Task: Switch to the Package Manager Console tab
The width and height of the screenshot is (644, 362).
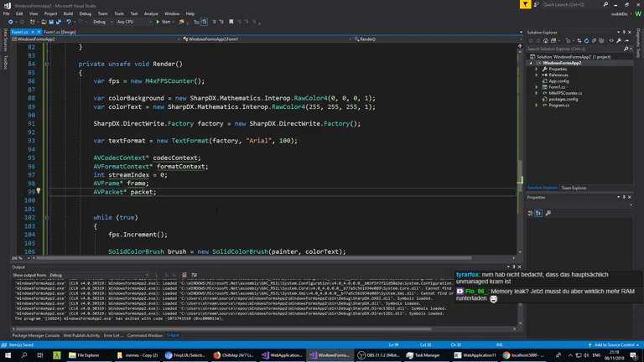Action: [36, 335]
